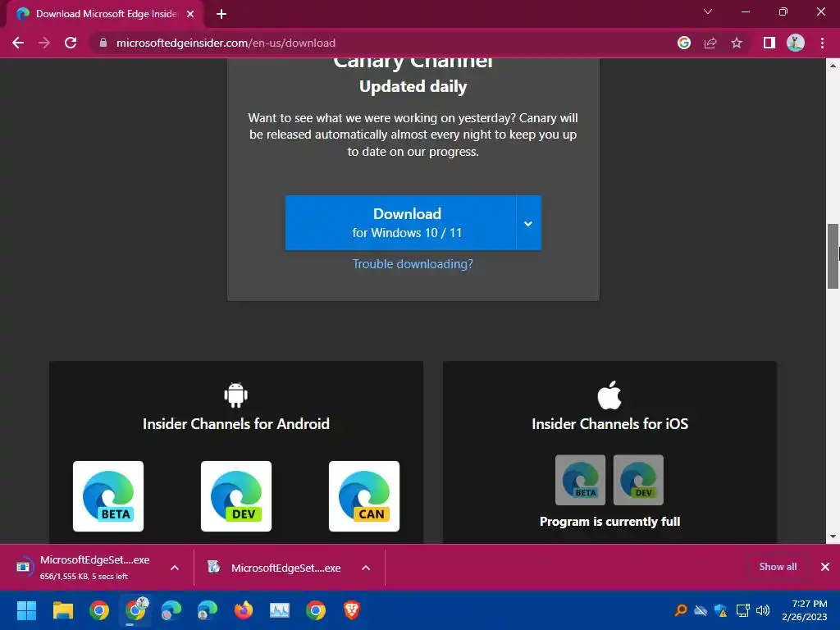The image size is (840, 630).
Task: Expand options for the completed download
Action: 366,568
